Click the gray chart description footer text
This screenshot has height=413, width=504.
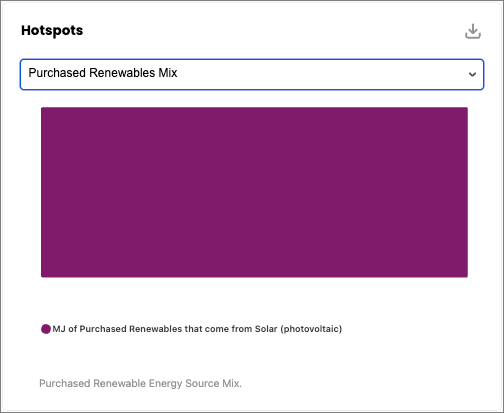pos(140,383)
